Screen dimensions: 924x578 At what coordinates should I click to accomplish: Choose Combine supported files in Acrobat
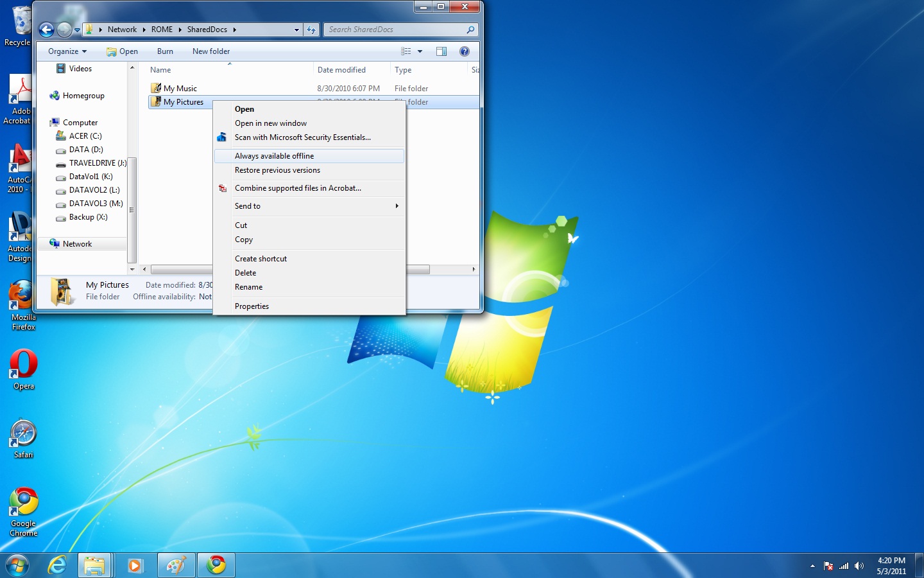pyautogui.click(x=309, y=188)
